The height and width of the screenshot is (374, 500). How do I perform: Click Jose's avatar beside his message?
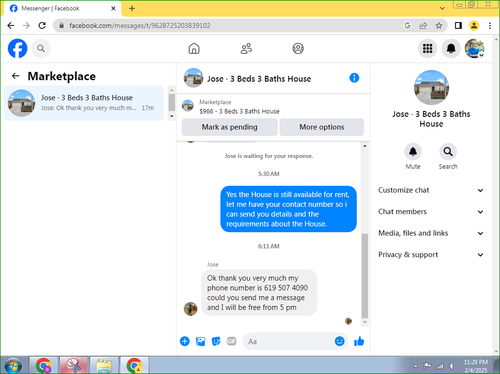click(x=191, y=309)
